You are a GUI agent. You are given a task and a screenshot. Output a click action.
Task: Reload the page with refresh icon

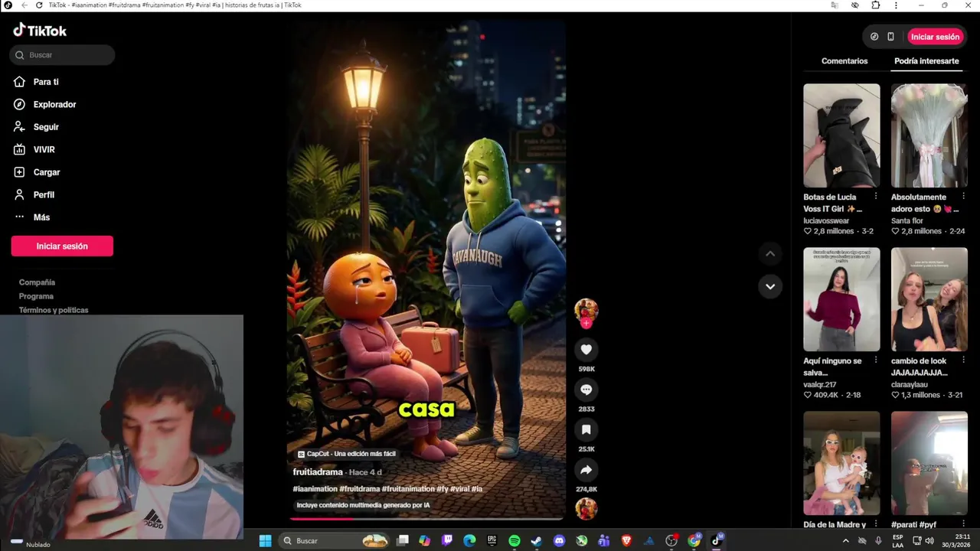39,5
